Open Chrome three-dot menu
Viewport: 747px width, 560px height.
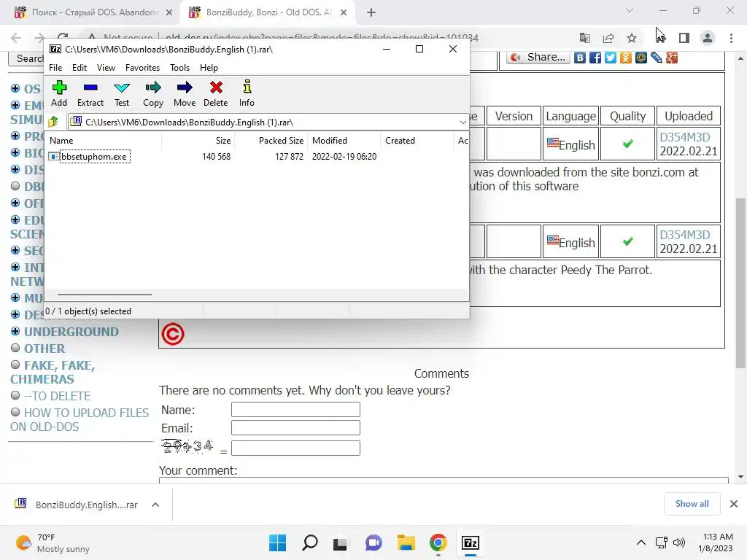(731, 38)
